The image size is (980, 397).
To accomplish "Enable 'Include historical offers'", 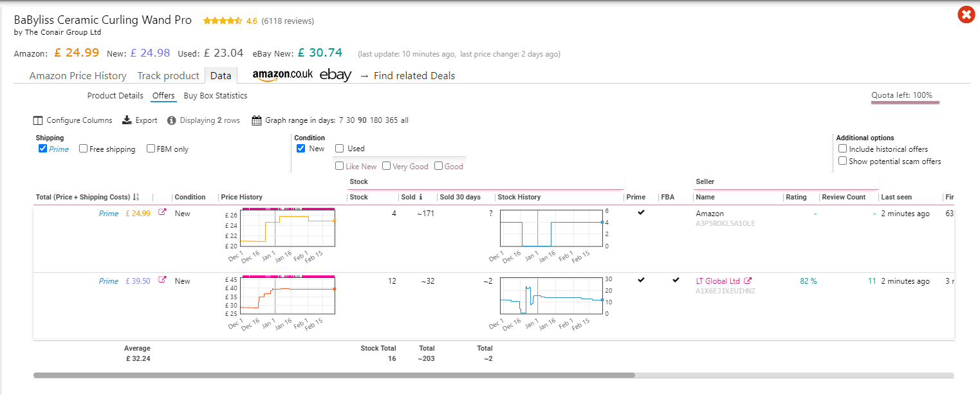I will click(843, 149).
